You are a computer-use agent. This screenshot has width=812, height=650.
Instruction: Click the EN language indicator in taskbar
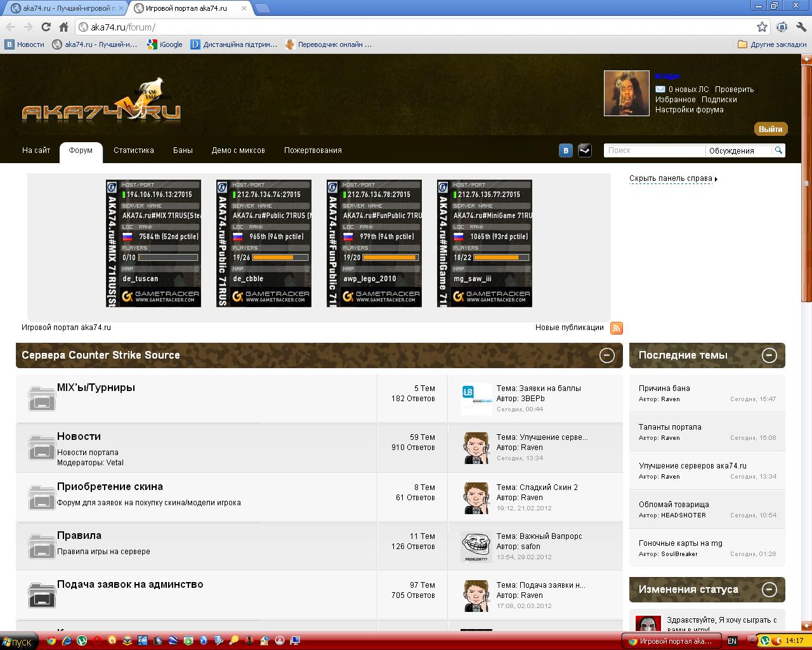click(732, 641)
